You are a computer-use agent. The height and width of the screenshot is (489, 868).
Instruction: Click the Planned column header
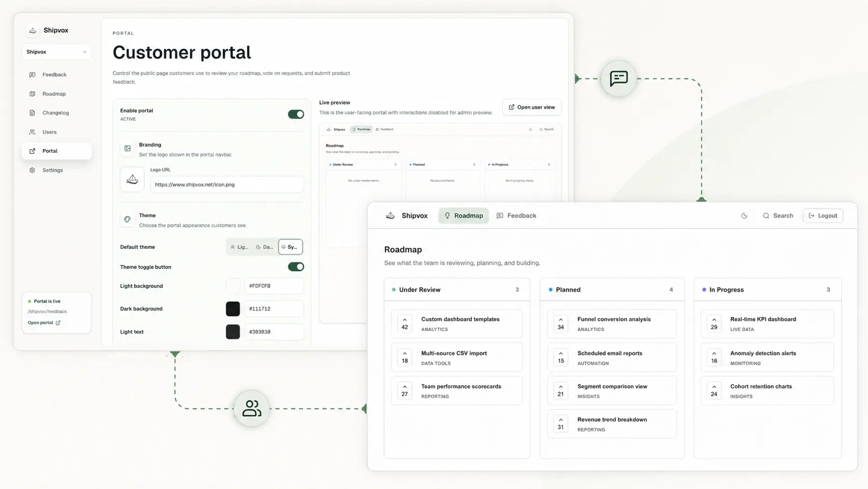612,290
